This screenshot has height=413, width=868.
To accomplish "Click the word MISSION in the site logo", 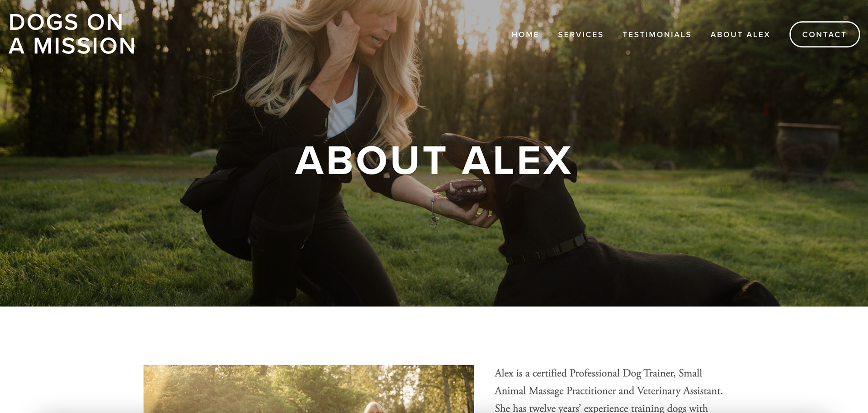I will 85,46.
